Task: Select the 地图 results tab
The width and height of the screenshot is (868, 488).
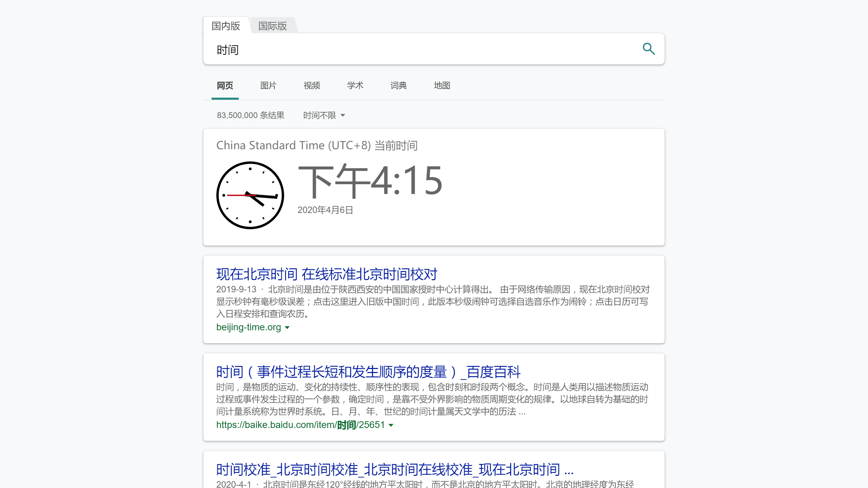Action: coord(442,85)
